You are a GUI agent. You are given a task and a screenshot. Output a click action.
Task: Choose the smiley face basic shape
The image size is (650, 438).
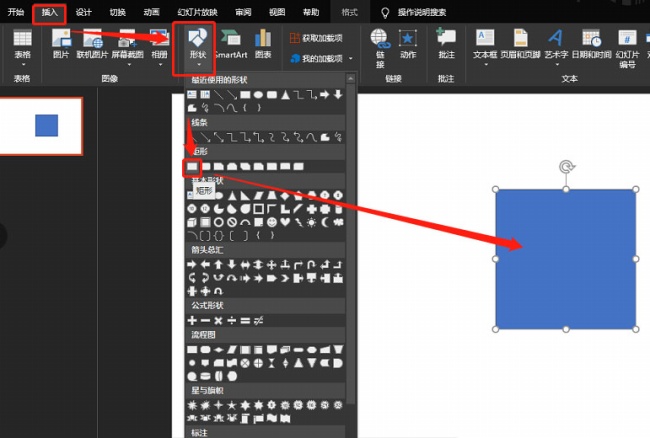[270, 221]
